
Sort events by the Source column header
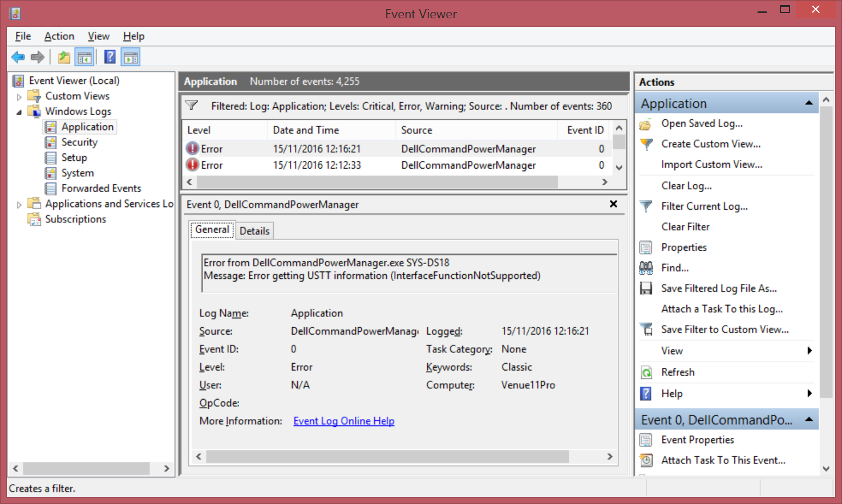[x=476, y=130]
